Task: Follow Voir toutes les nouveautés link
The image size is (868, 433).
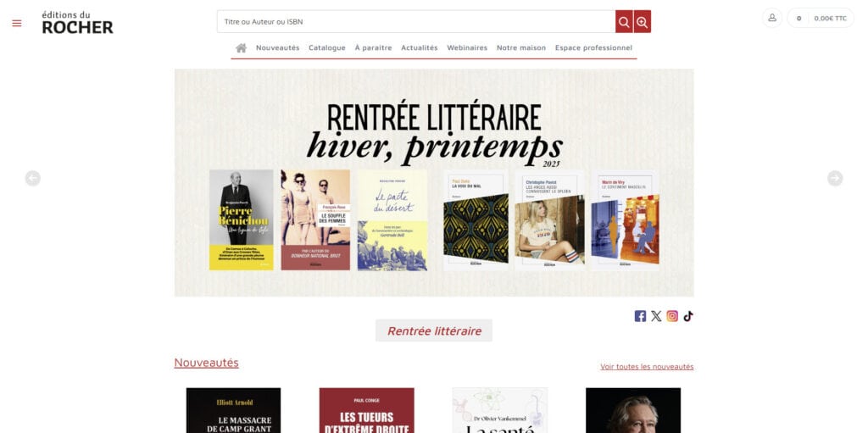Action: (647, 367)
